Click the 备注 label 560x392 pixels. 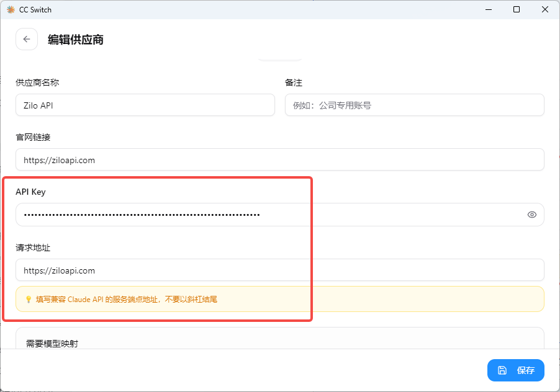[294, 82]
